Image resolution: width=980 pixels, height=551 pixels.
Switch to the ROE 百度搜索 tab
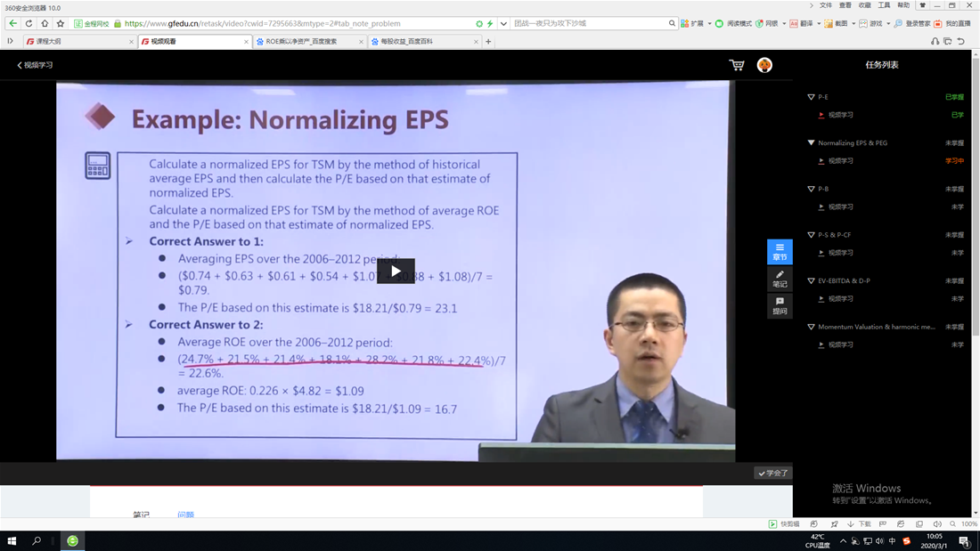[310, 41]
